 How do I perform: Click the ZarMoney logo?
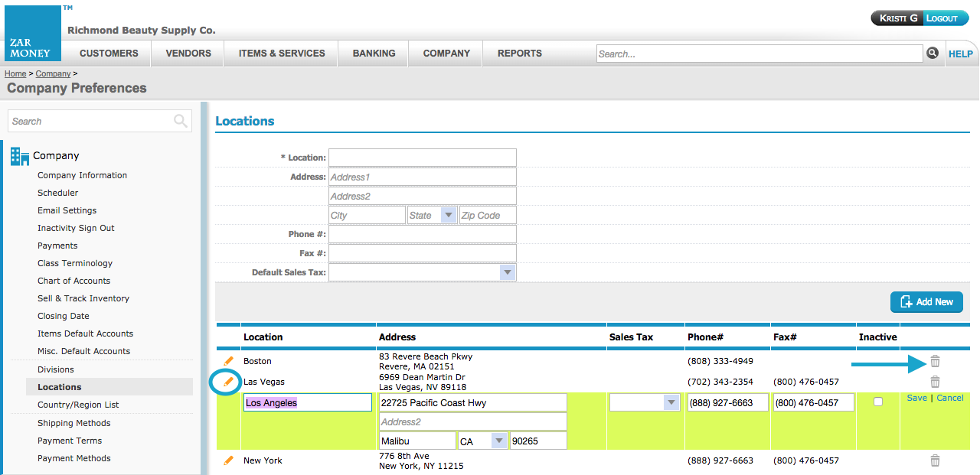[32, 34]
